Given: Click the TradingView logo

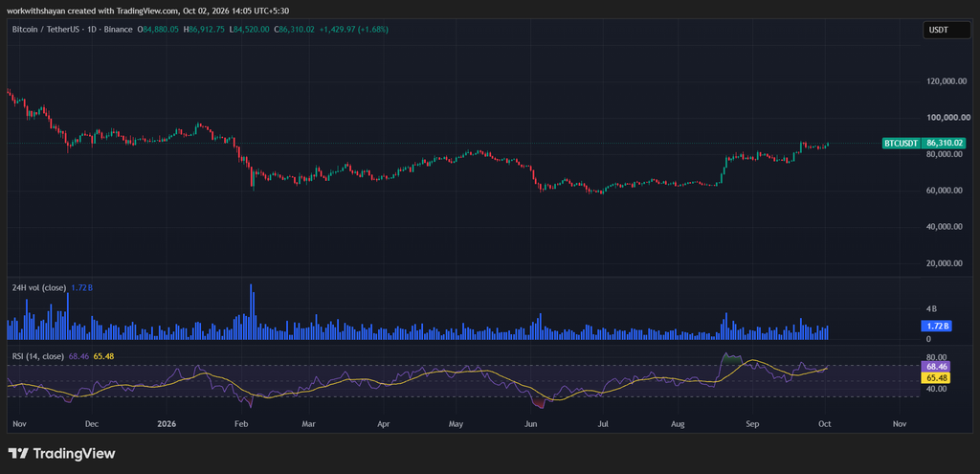Looking at the screenshot, I should tap(62, 453).
